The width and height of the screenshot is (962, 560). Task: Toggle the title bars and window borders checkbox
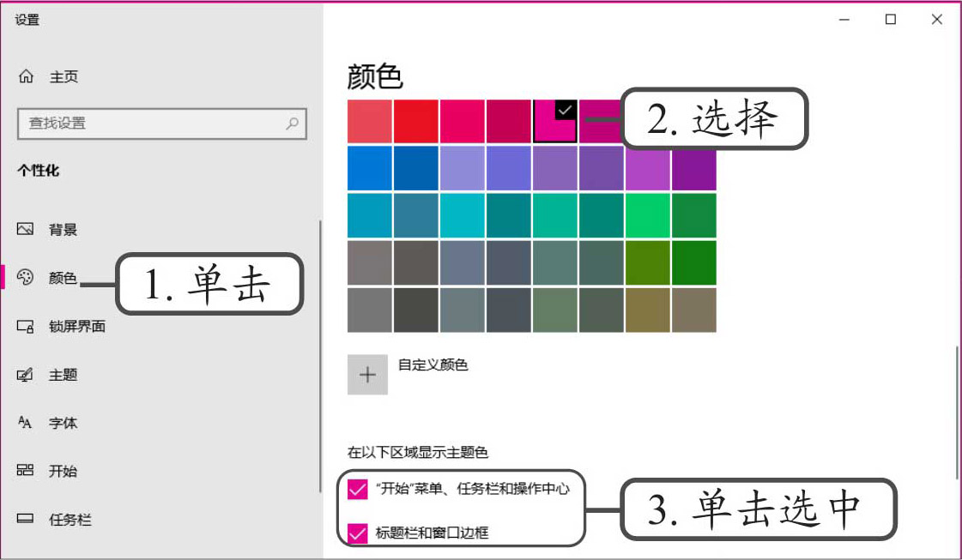point(358,533)
